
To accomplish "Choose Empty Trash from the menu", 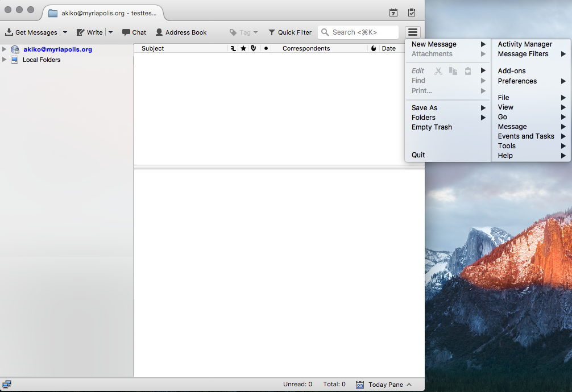I will 432,127.
